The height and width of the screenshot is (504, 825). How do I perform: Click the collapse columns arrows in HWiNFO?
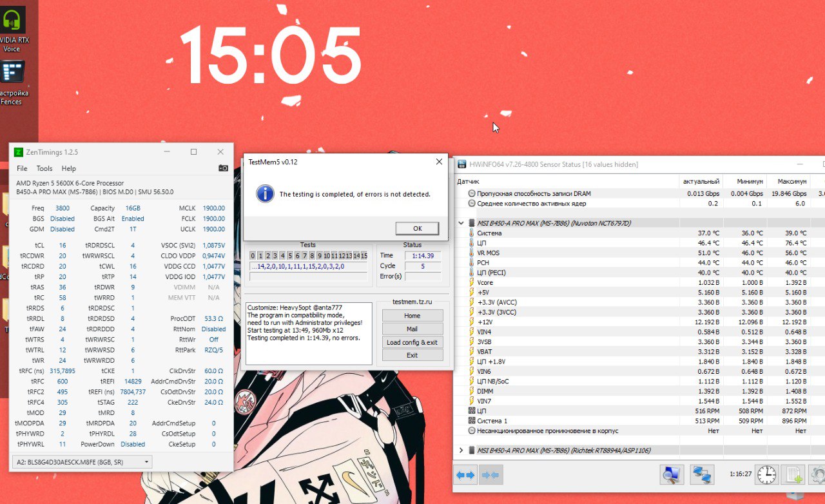(x=490, y=475)
